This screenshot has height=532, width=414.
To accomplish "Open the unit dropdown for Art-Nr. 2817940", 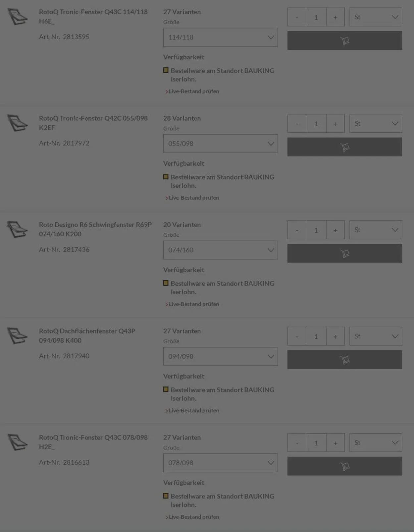I will pos(376,336).
